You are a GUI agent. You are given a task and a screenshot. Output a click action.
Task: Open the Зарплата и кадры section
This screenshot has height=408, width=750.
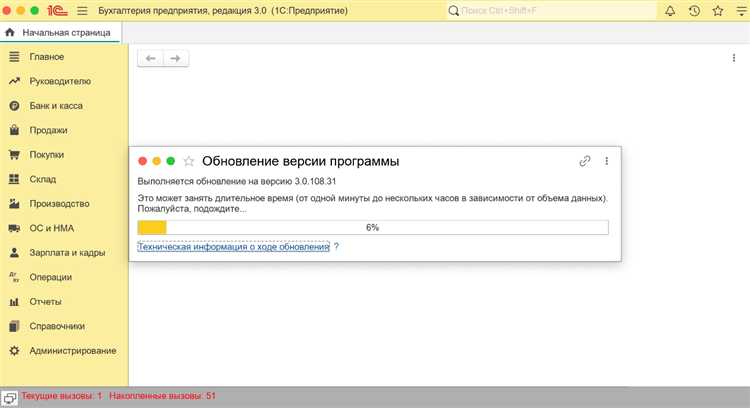click(67, 253)
